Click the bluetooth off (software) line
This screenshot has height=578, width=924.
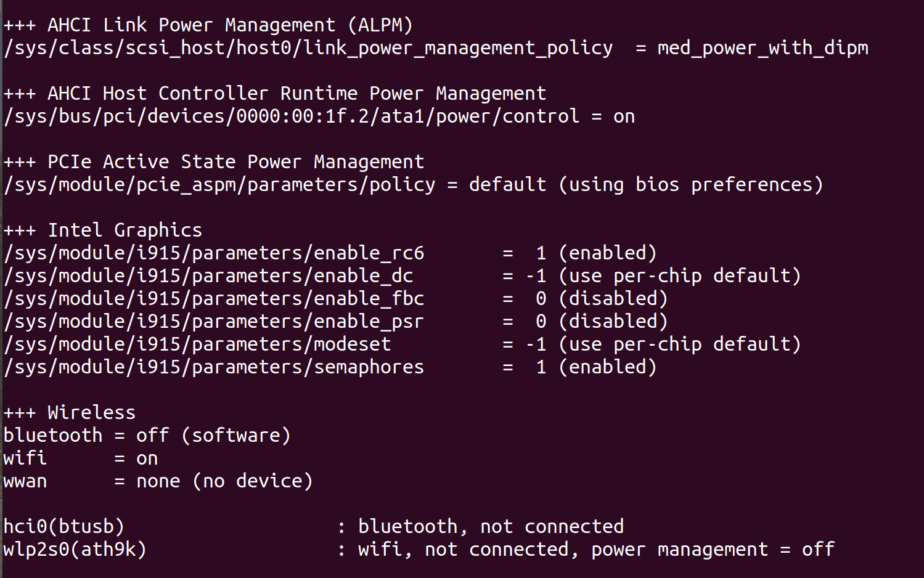(x=147, y=436)
